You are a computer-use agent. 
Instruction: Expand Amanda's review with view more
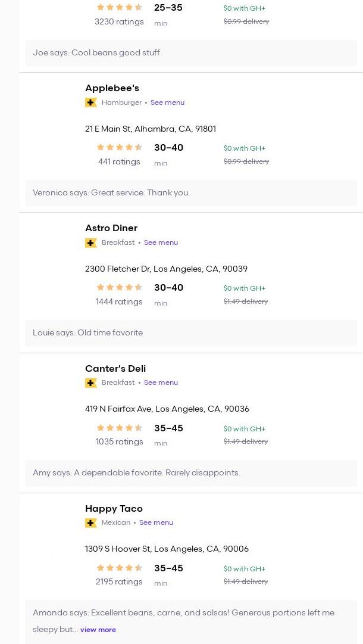coord(98,630)
